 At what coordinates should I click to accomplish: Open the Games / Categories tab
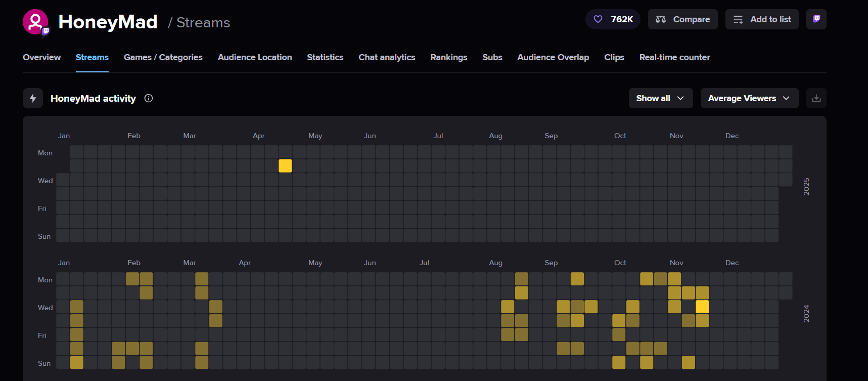click(163, 57)
